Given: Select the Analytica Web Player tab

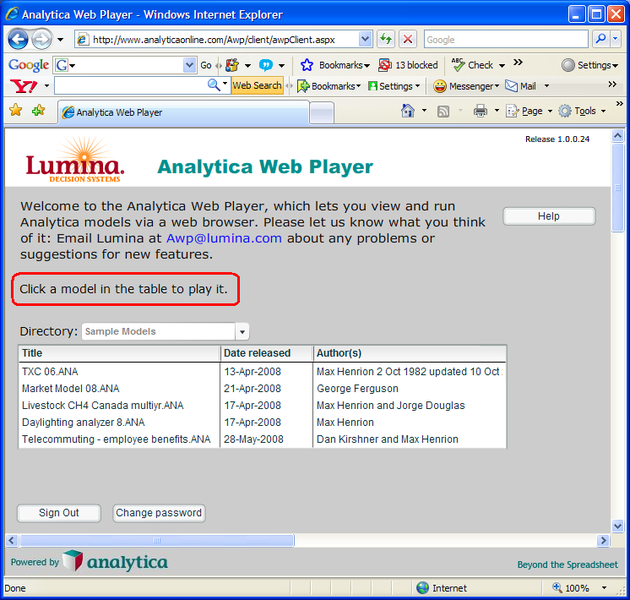Looking at the screenshot, I should pyautogui.click(x=184, y=112).
